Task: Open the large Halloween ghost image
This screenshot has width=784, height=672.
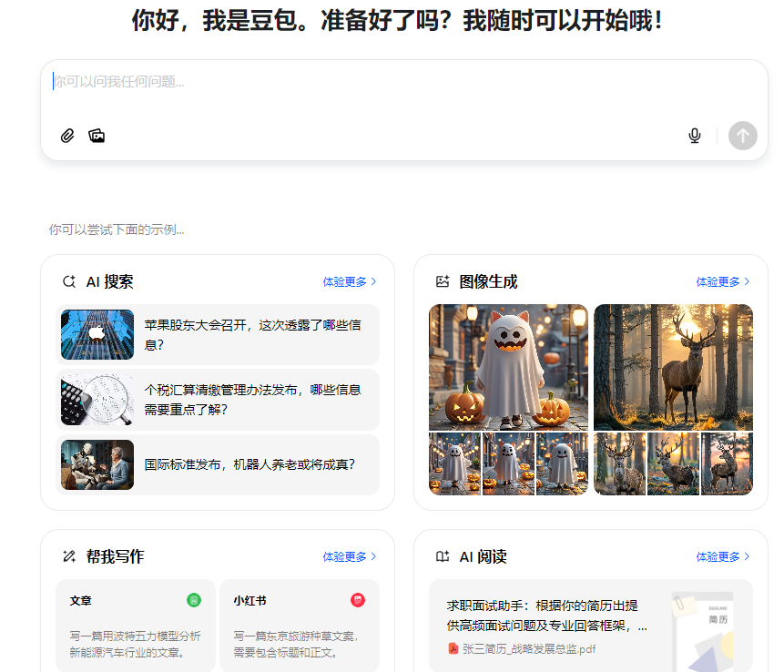Action: [x=508, y=367]
